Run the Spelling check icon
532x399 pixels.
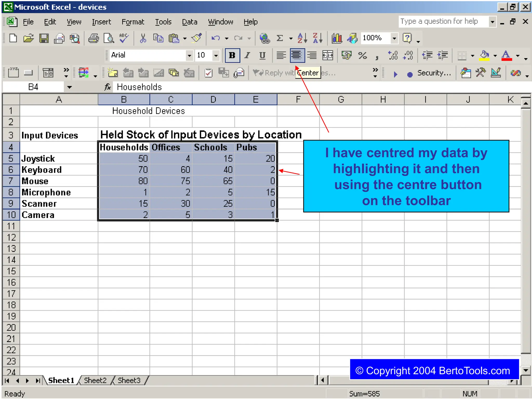(x=124, y=38)
